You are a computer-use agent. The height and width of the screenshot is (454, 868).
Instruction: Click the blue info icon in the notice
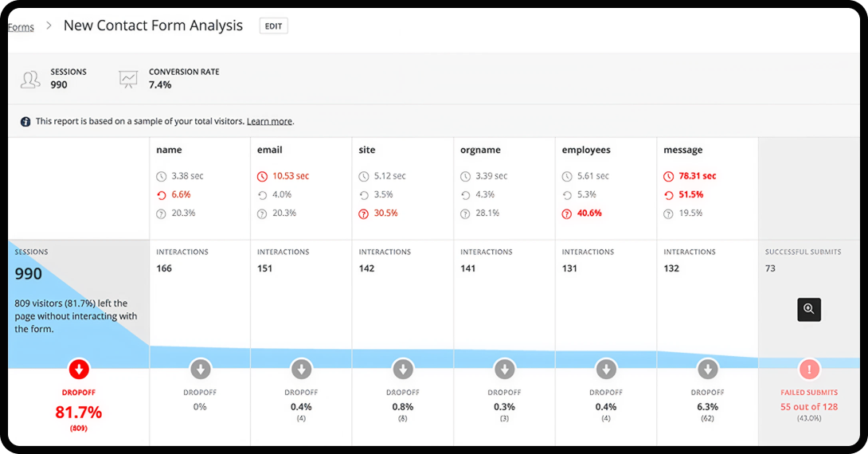tap(25, 122)
